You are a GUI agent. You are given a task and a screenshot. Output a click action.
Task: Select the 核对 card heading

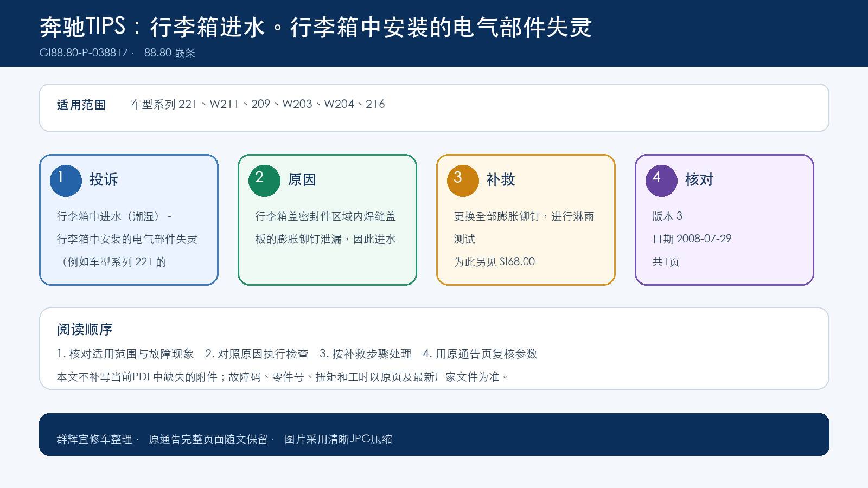[699, 179]
